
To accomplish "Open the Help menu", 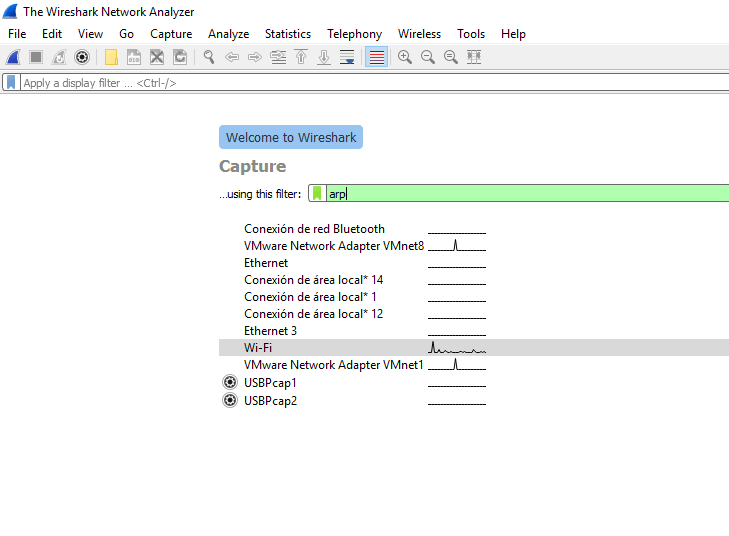I will pos(513,34).
